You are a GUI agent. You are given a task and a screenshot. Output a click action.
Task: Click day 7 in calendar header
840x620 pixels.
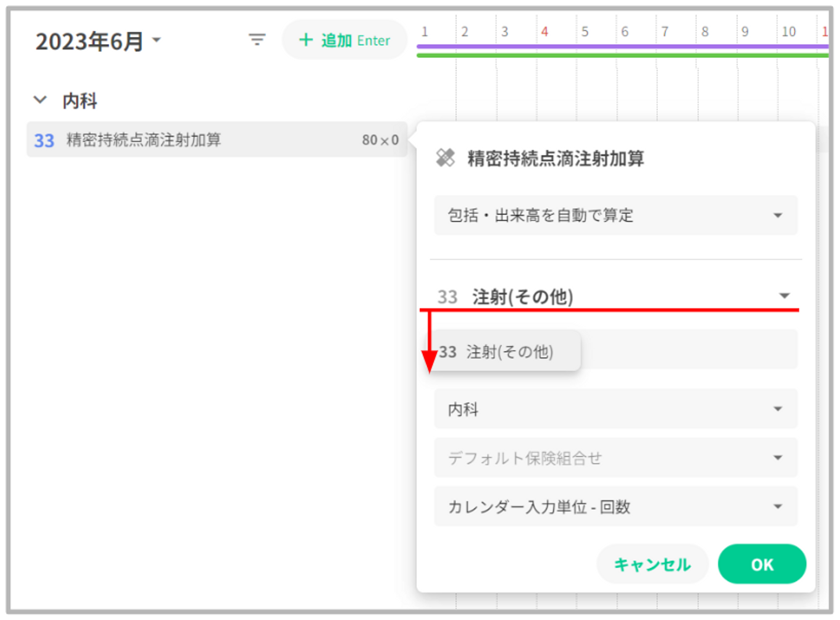click(x=664, y=32)
